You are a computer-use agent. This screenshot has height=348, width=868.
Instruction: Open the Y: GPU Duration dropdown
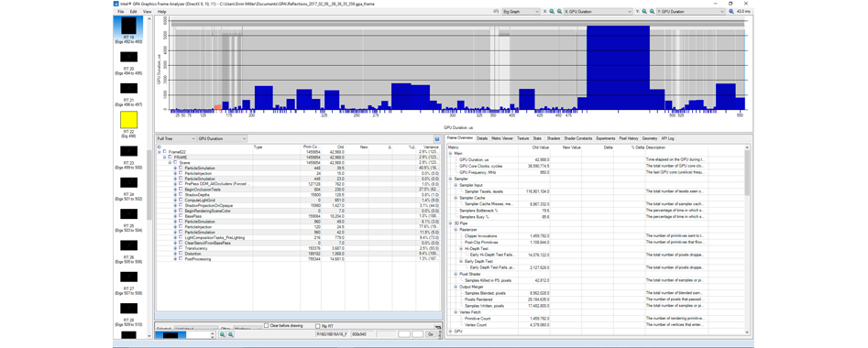click(x=690, y=11)
